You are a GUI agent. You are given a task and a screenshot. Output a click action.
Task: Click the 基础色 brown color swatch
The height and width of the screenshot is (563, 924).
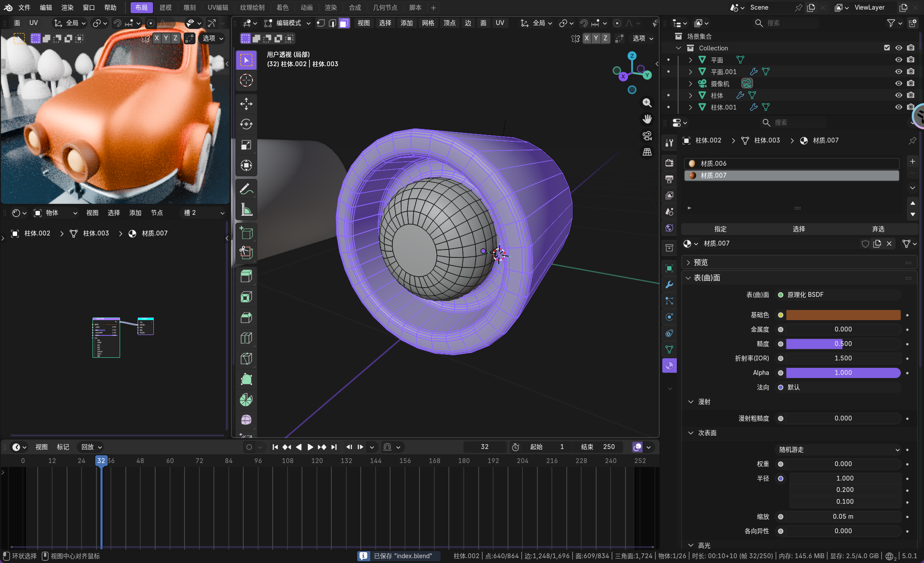[x=843, y=315]
